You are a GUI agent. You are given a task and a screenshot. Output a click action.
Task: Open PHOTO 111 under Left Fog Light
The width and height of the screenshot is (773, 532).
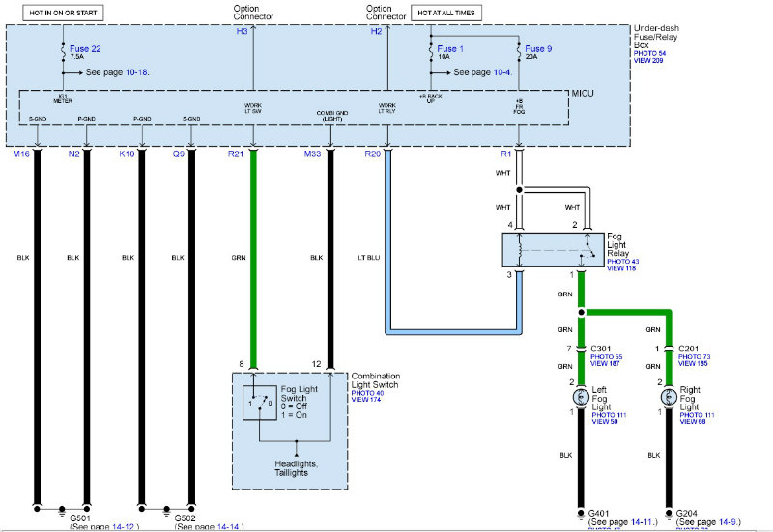[x=609, y=415]
